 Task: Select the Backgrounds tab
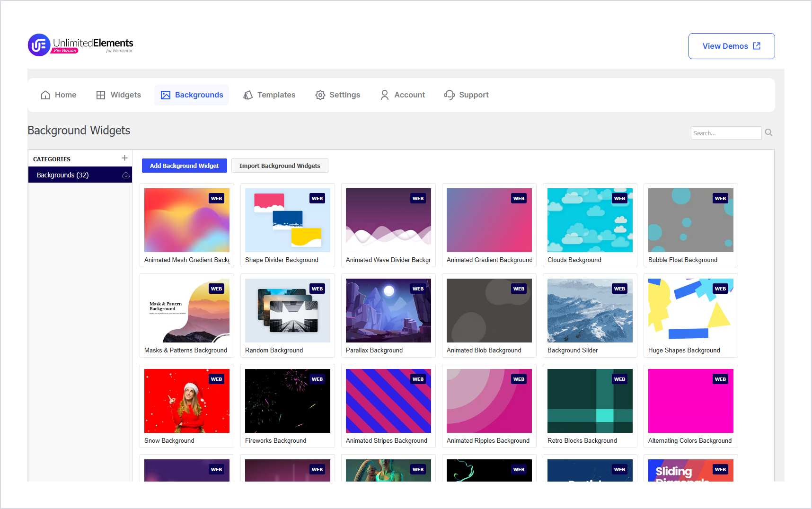pos(192,95)
